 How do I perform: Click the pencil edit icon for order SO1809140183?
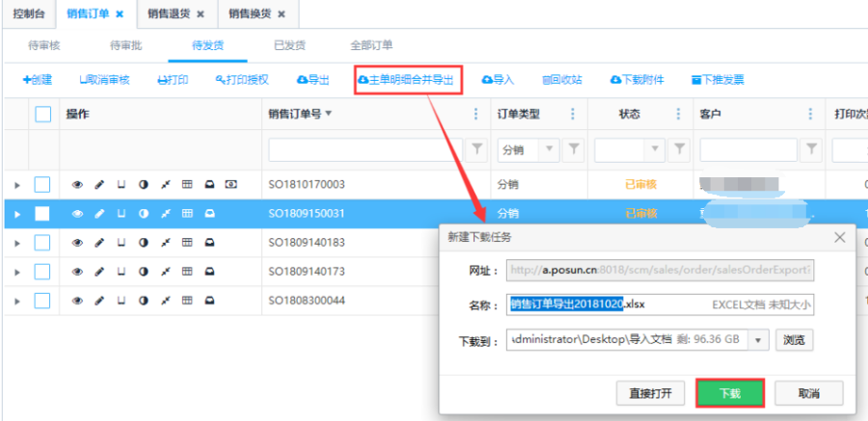99,243
